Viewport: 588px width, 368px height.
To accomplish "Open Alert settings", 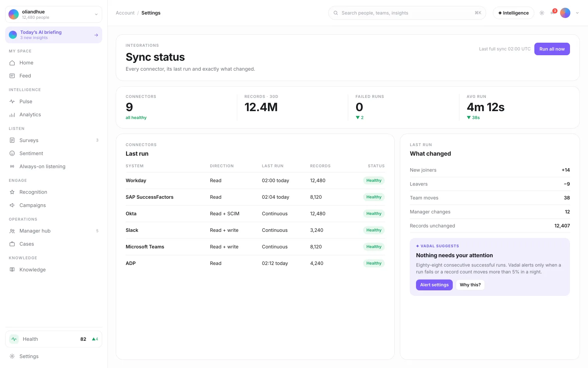I will 434,285.
